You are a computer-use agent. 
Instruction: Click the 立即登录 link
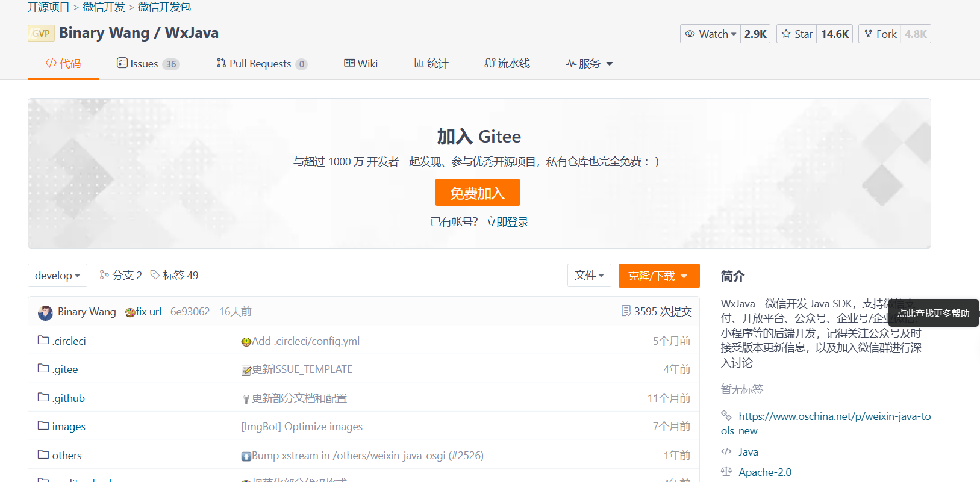pyautogui.click(x=507, y=222)
